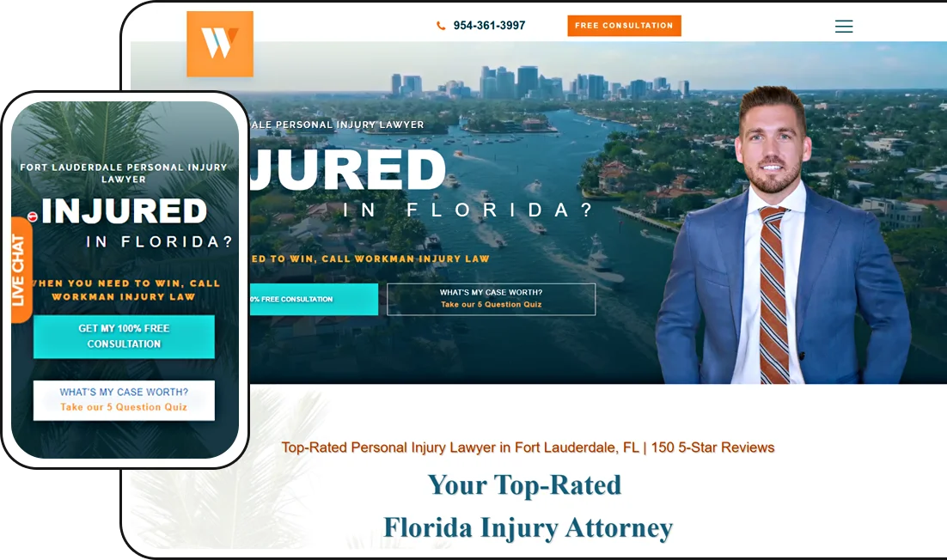Click the desktop Call Workman Injury Law tagline

[370, 259]
